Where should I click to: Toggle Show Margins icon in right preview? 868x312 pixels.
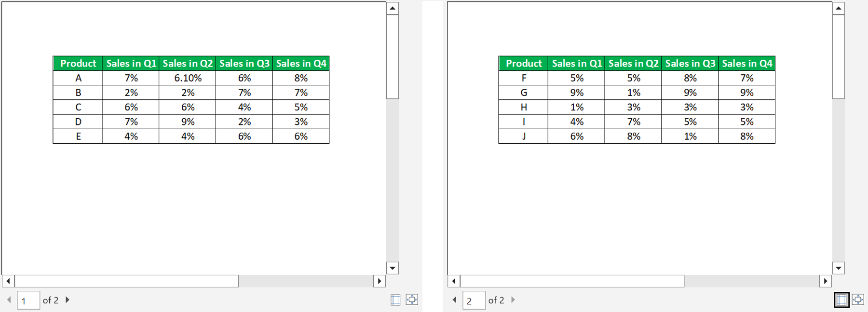[x=841, y=300]
